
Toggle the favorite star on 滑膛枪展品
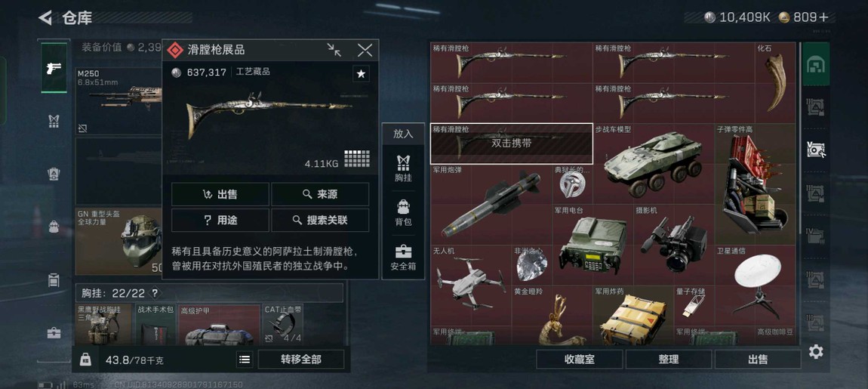[361, 74]
